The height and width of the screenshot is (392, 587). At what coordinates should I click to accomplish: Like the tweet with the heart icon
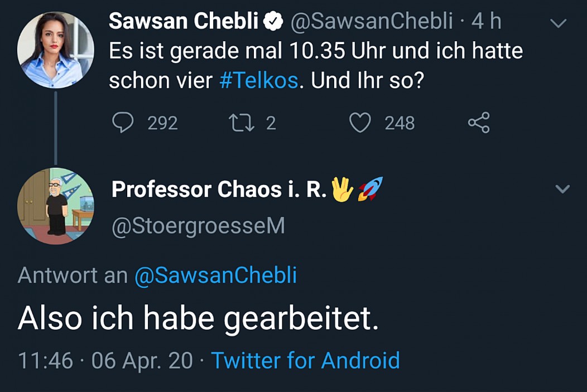pos(360,123)
